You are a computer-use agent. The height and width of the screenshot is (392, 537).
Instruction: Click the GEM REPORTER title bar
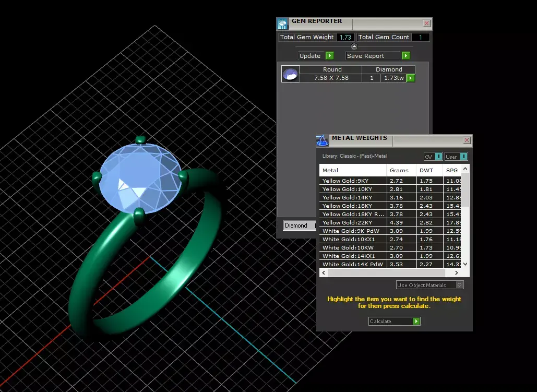point(354,23)
